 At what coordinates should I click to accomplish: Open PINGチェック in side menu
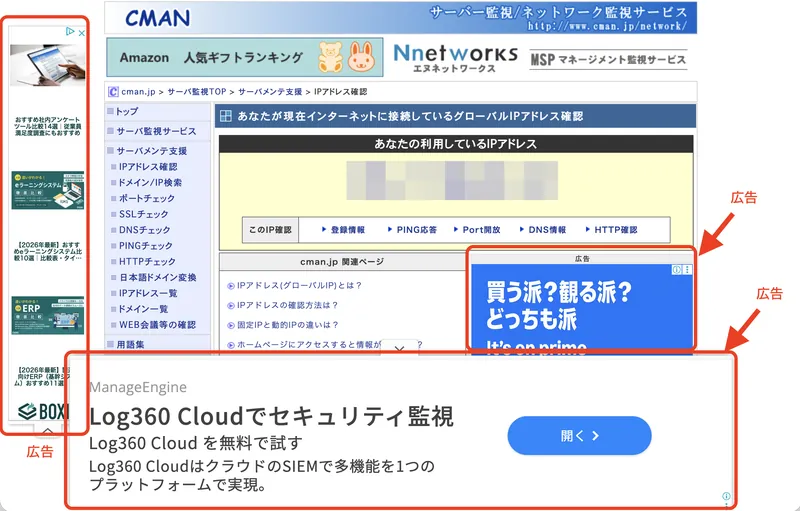coord(145,246)
